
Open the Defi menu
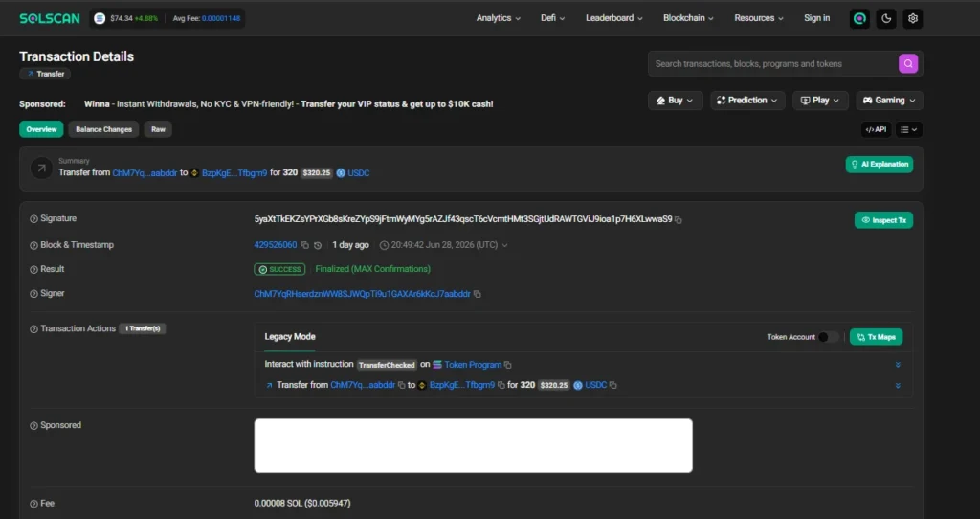click(552, 18)
